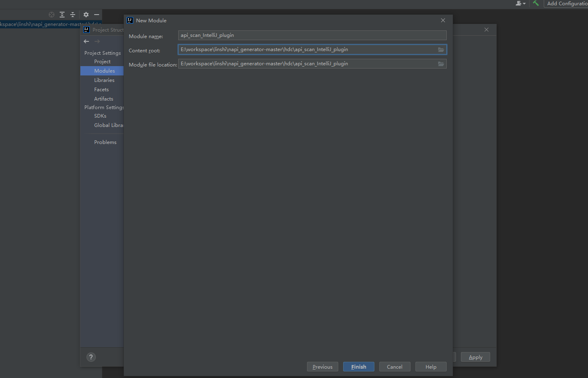
Task: Open SDKs under Platform Settings
Action: [100, 116]
